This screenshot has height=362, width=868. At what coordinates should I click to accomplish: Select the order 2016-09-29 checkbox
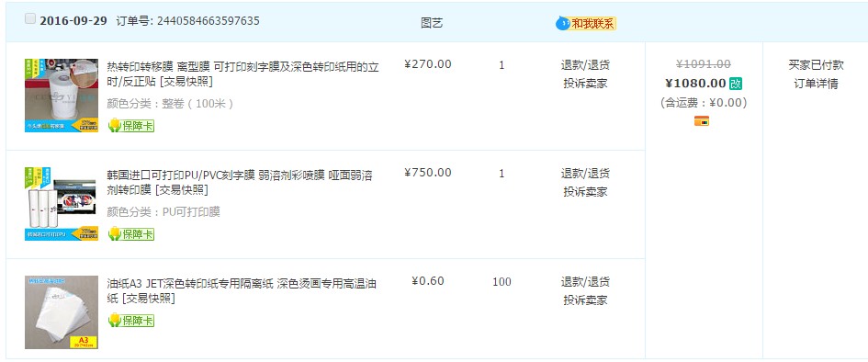[30, 18]
